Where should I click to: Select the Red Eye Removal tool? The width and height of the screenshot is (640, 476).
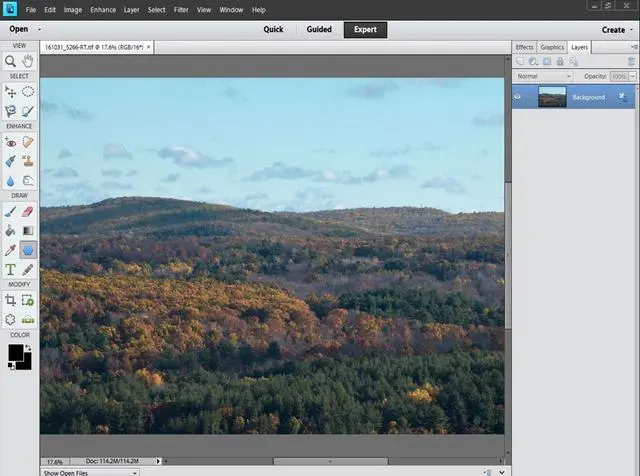pos(10,142)
